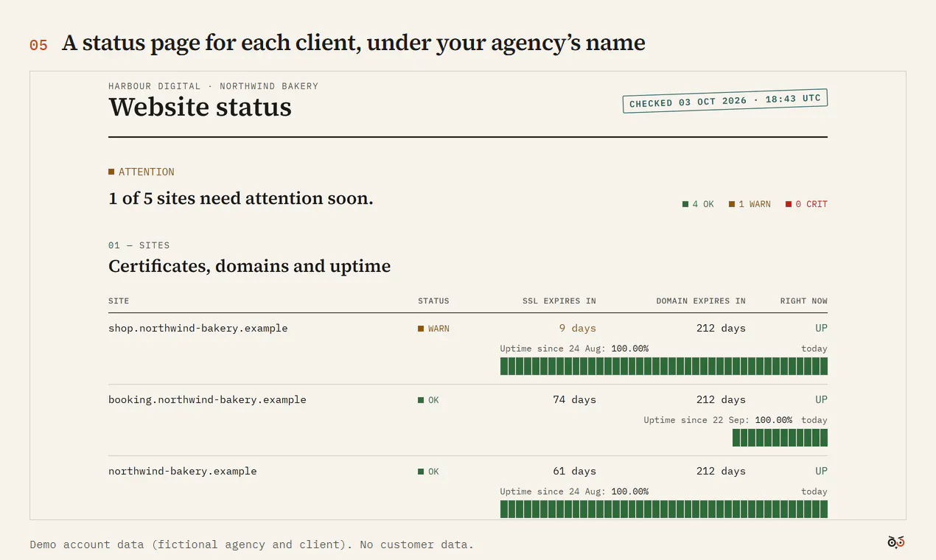Click the 74 days SSL expiry value
Screen dimensions: 936x560
coord(575,399)
